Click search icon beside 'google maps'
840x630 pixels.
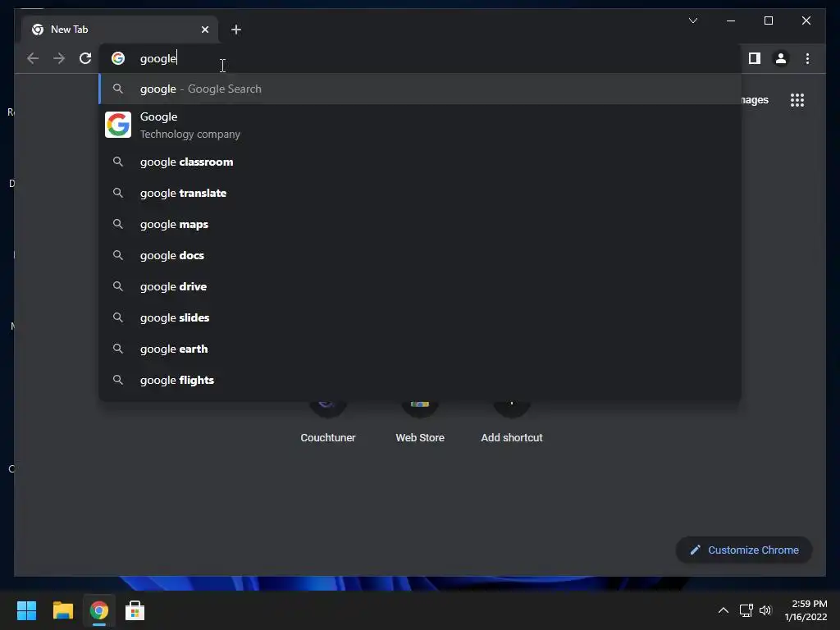(x=118, y=224)
